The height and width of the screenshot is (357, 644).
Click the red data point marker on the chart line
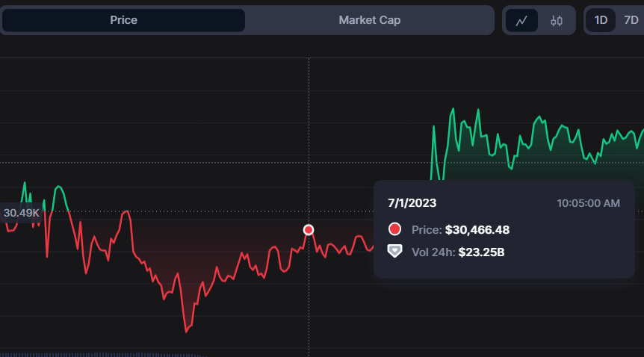point(309,229)
